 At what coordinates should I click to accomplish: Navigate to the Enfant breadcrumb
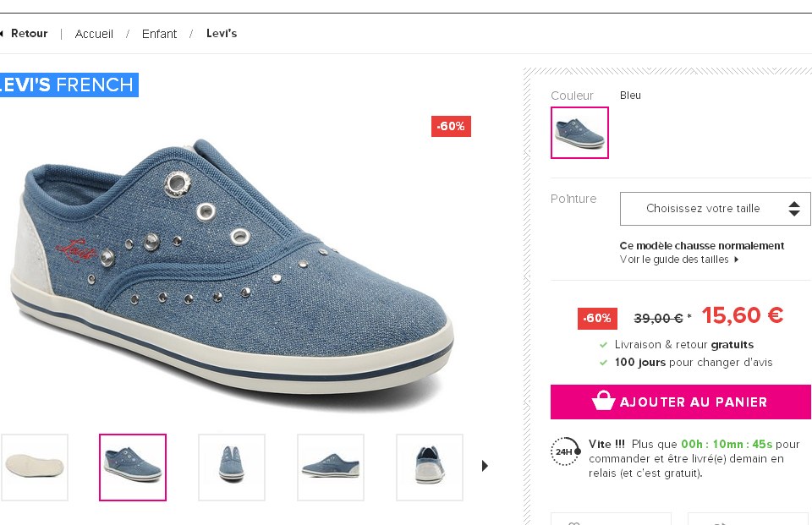(x=159, y=34)
